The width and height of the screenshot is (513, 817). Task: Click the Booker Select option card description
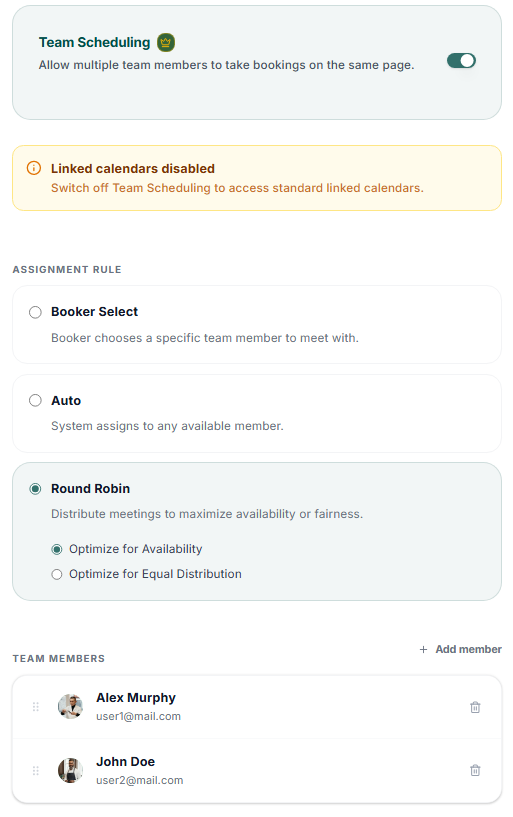205,338
